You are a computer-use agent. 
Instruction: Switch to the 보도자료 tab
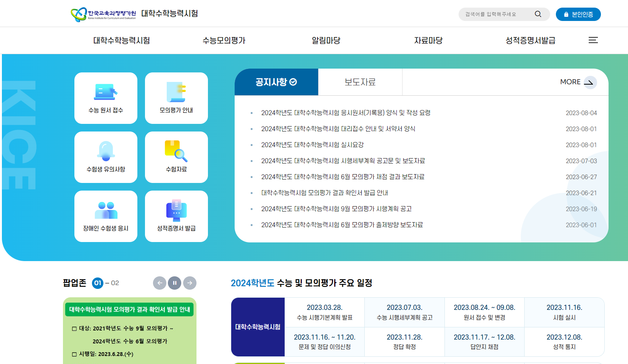pos(360,82)
